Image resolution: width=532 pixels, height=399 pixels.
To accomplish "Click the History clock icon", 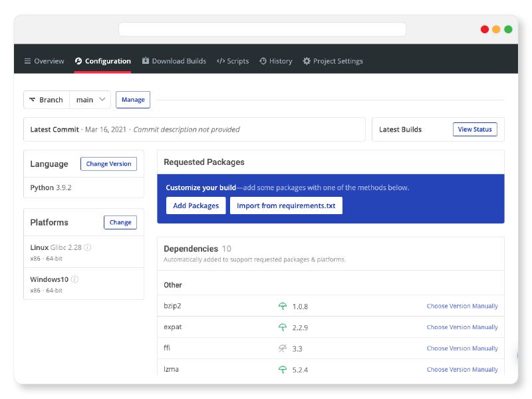I will coord(263,61).
